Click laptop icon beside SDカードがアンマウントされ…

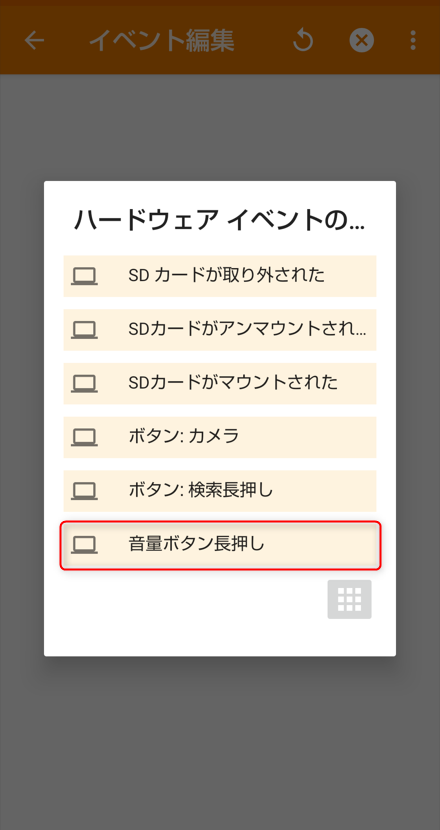coord(84,330)
